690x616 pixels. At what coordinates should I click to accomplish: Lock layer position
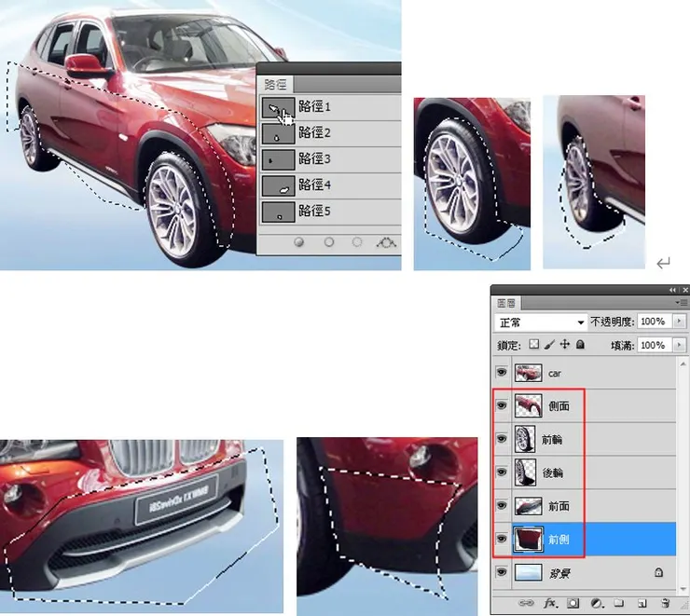pos(564,344)
